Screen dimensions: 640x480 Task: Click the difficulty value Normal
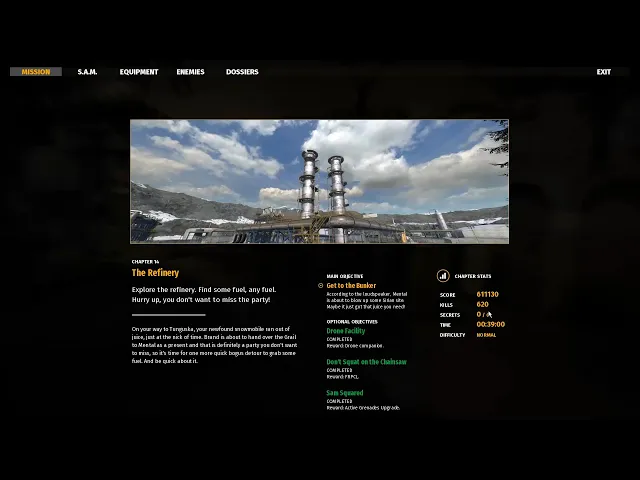click(486, 335)
